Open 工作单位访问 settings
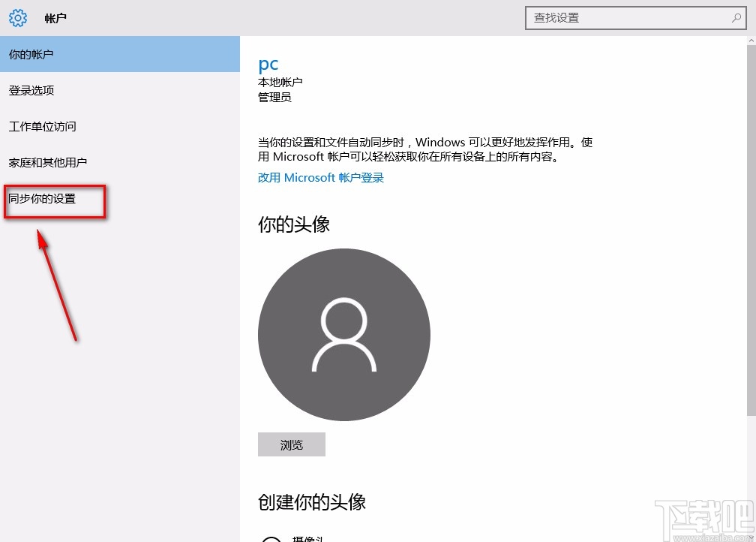 (41, 126)
